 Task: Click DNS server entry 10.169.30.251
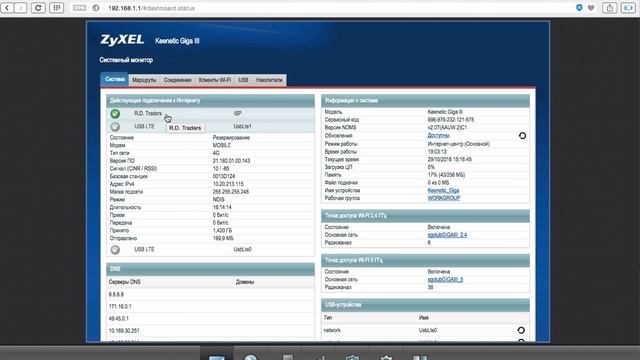(x=124, y=331)
